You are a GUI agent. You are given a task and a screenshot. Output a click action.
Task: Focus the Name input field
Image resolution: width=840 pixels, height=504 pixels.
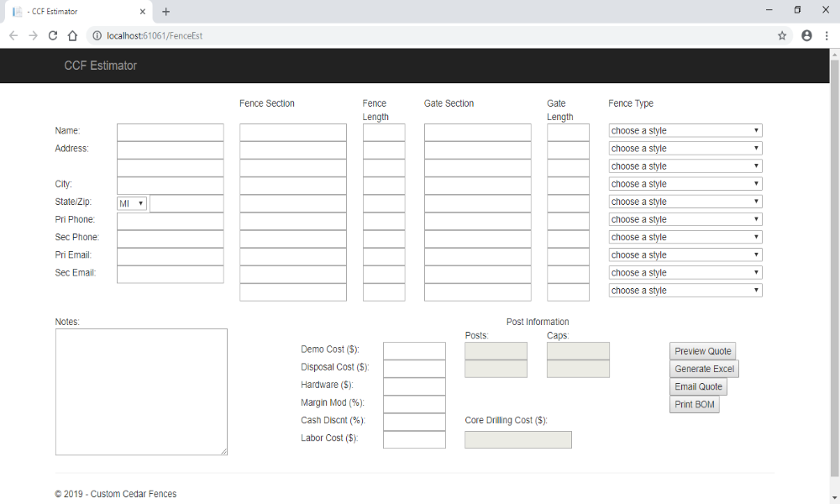171,132
